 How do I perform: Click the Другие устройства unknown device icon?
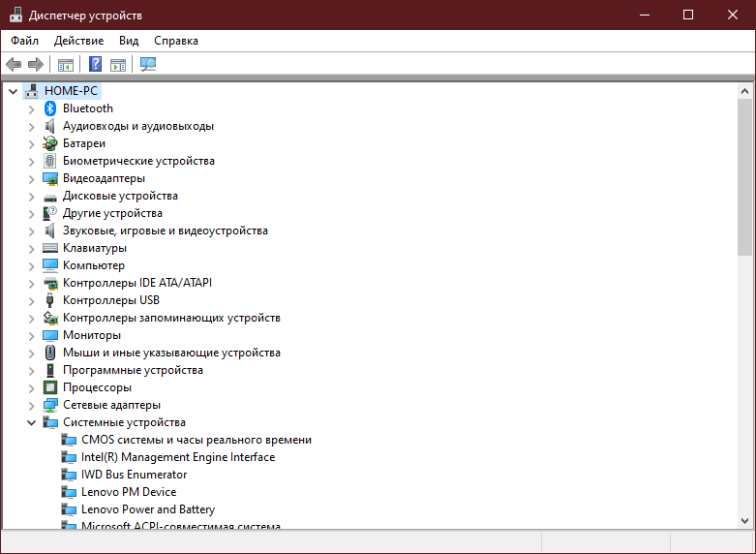click(x=50, y=213)
